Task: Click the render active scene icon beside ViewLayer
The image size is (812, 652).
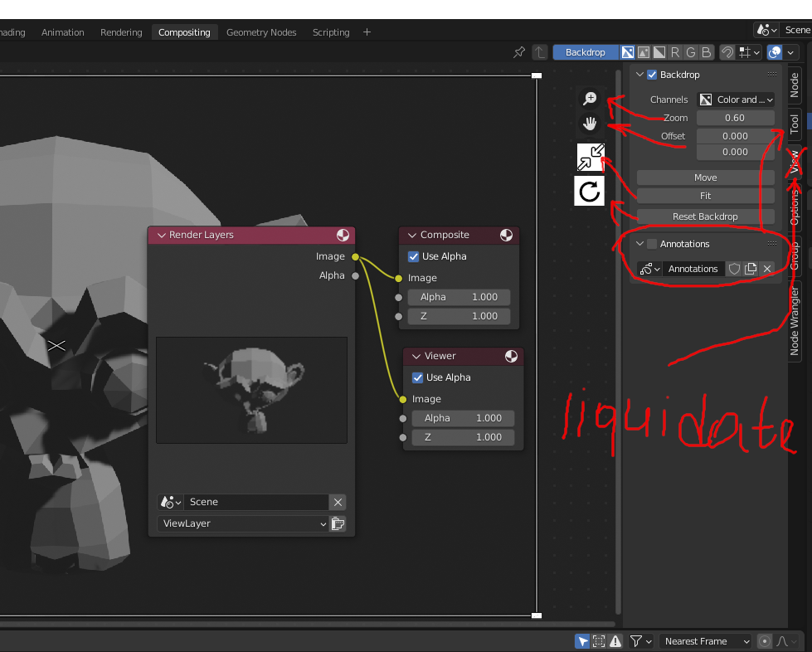Action: point(338,523)
